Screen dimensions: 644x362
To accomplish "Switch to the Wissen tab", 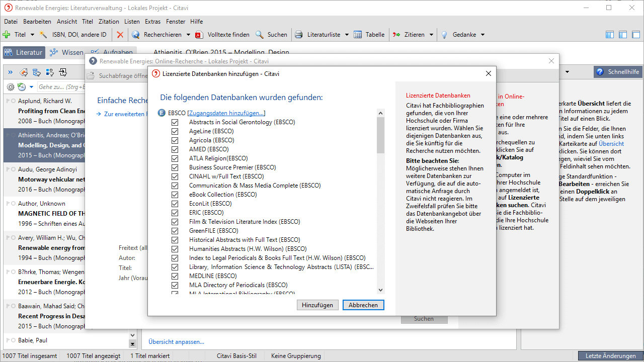I will (67, 52).
